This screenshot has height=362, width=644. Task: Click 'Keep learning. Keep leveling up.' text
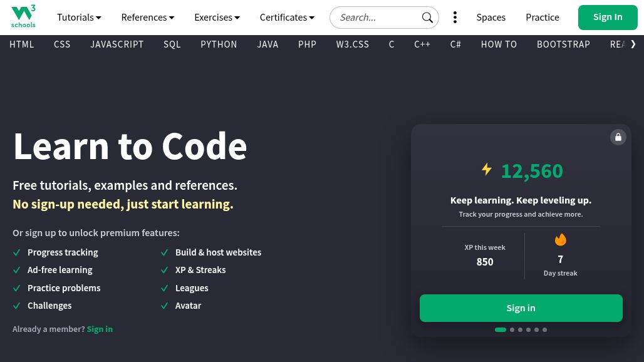tap(521, 200)
